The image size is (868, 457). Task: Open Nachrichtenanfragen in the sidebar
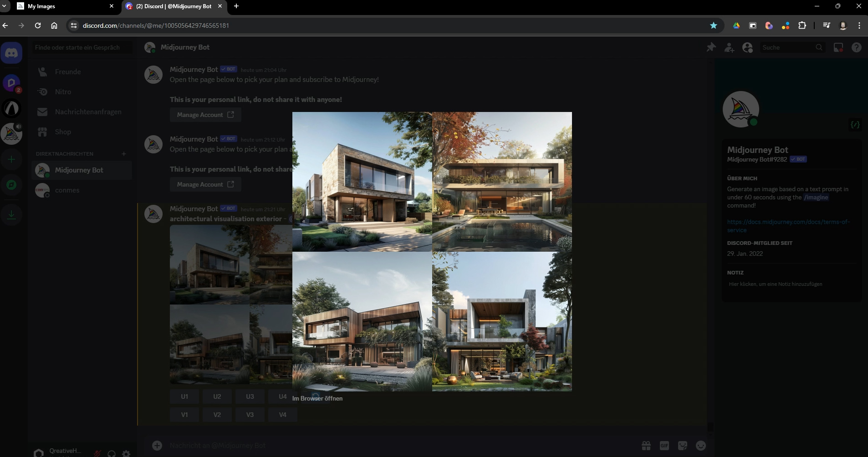tap(82, 112)
